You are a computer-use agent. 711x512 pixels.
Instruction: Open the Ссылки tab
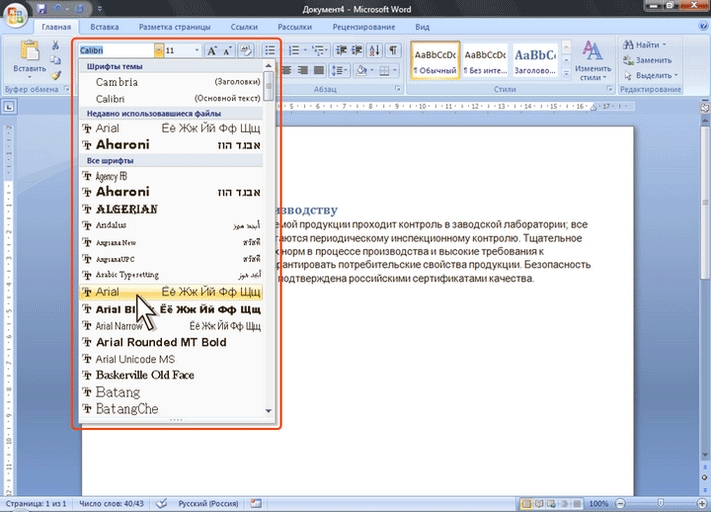pyautogui.click(x=244, y=27)
